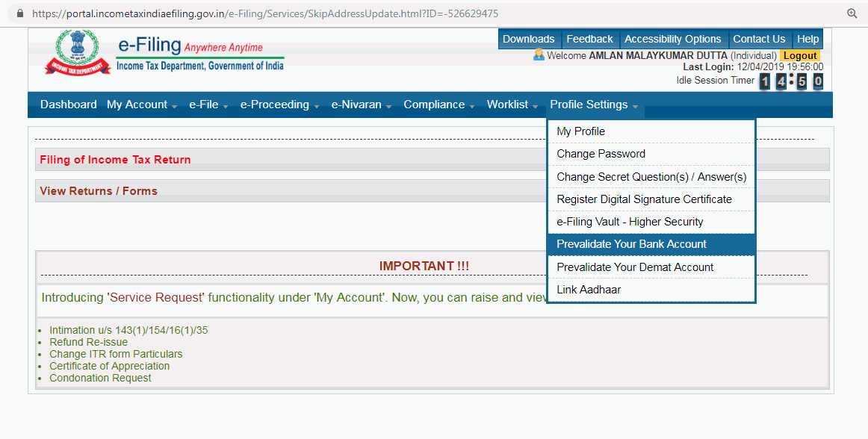Expand the Compliance menu

434,105
